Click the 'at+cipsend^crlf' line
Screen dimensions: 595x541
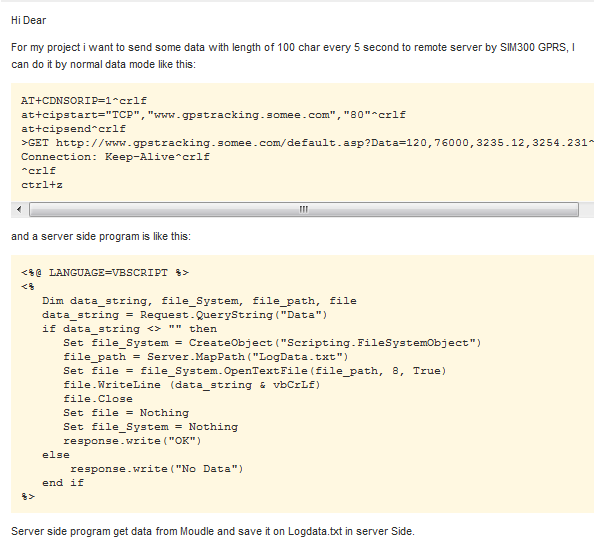pos(73,129)
